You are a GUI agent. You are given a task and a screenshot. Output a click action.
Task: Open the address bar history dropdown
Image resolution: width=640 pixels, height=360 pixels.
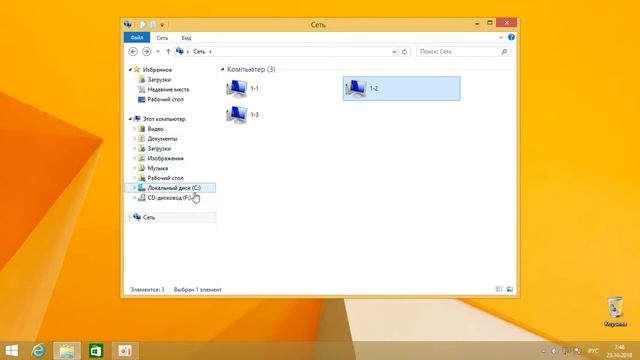pos(394,52)
